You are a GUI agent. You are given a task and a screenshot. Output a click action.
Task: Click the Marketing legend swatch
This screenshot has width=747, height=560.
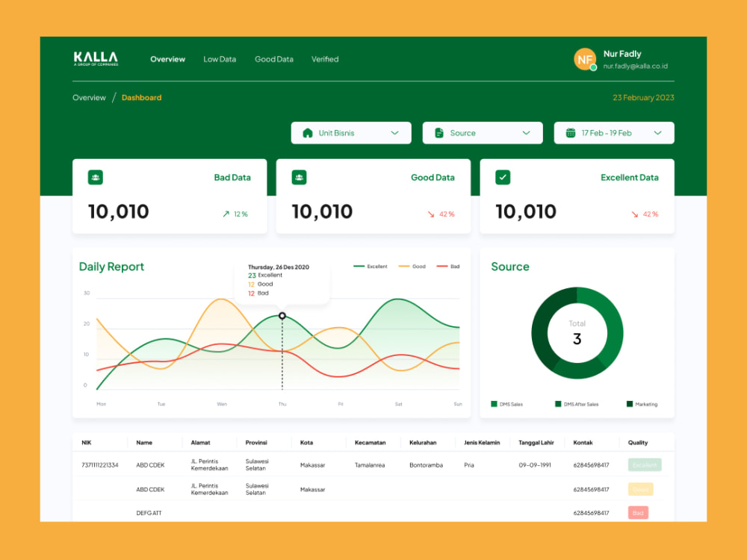coord(629,404)
